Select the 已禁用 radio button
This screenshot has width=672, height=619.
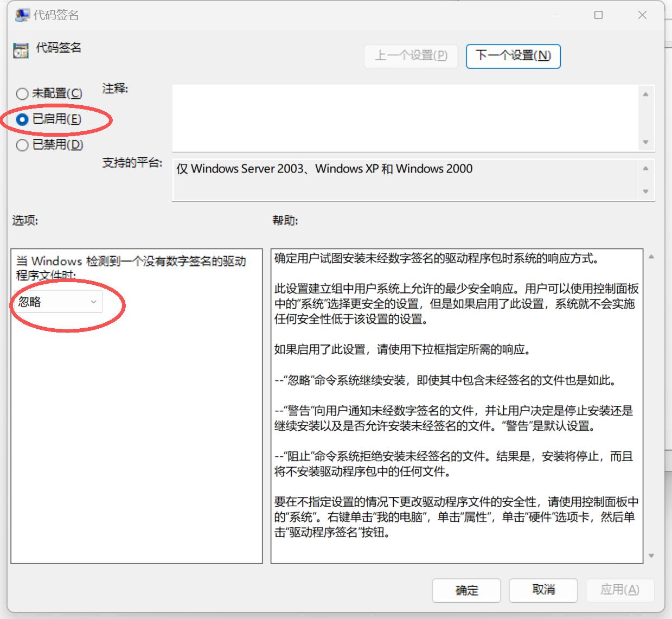tap(22, 145)
